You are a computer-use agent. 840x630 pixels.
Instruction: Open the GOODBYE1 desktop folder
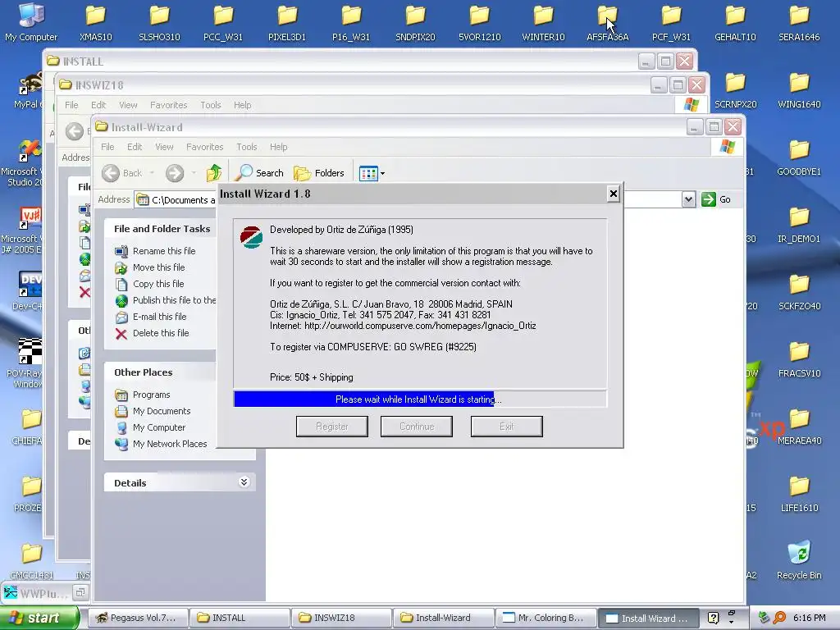(799, 157)
